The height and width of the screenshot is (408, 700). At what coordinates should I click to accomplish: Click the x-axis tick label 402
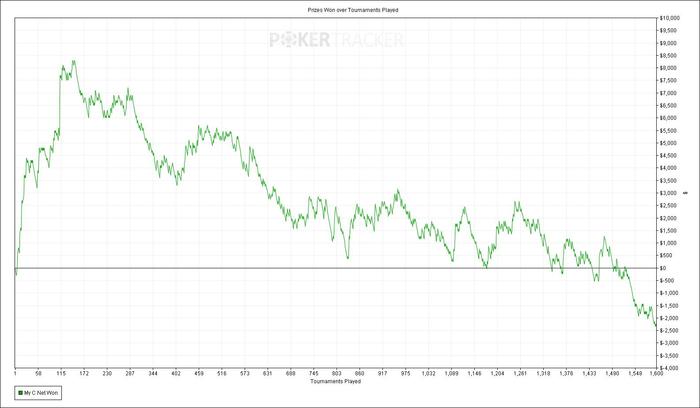point(176,373)
